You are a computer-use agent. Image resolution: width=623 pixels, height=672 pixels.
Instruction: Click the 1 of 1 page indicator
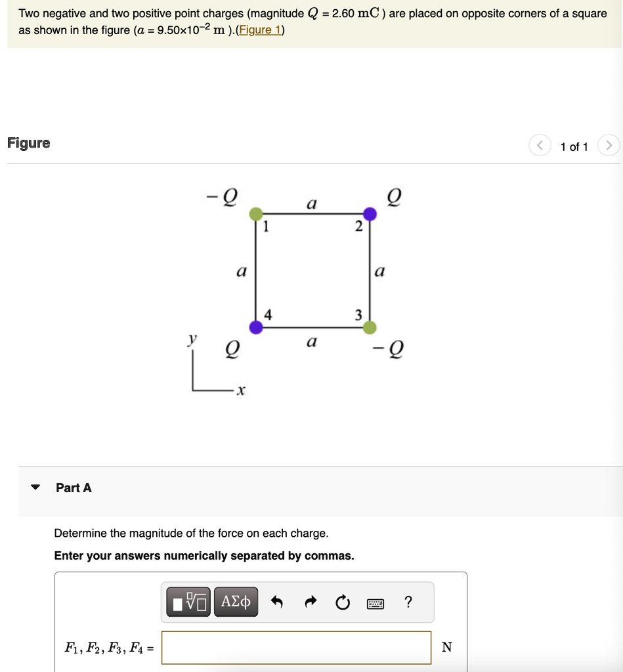(x=574, y=146)
